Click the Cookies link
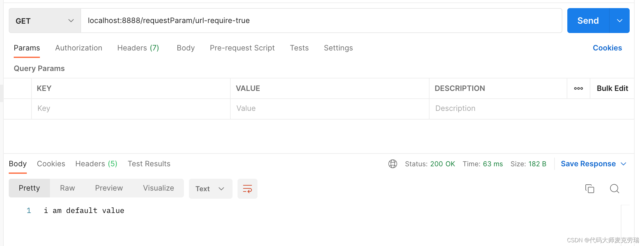Viewport: 644px width, 246px height. 607,48
